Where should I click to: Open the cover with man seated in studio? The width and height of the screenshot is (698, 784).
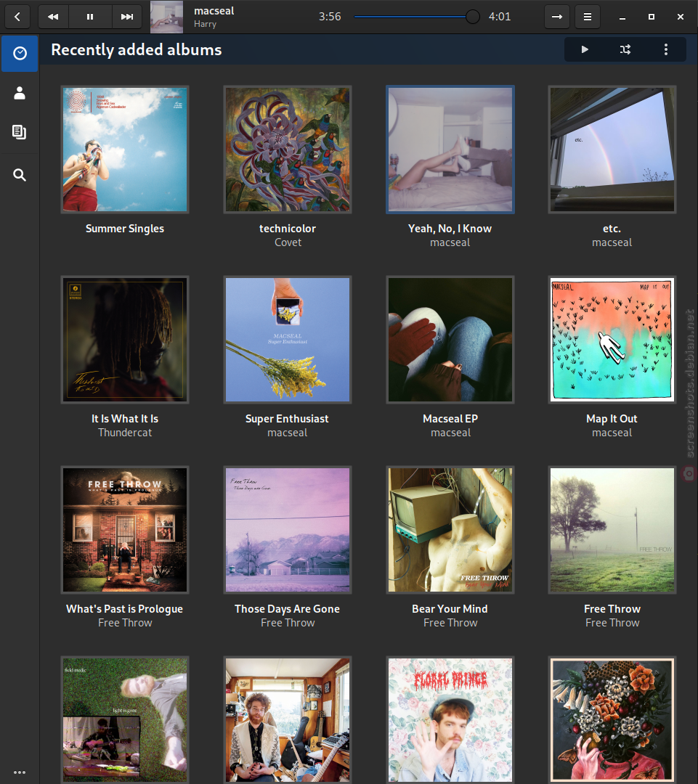tap(288, 720)
